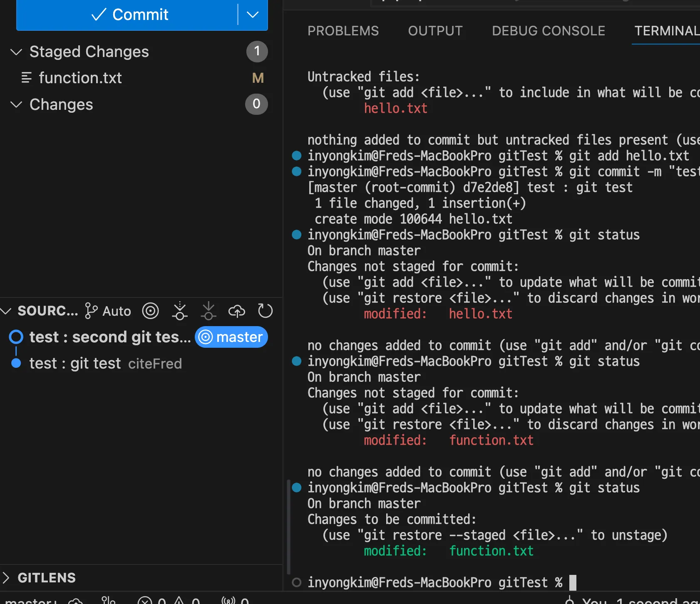Open staged file function.txt

80,78
